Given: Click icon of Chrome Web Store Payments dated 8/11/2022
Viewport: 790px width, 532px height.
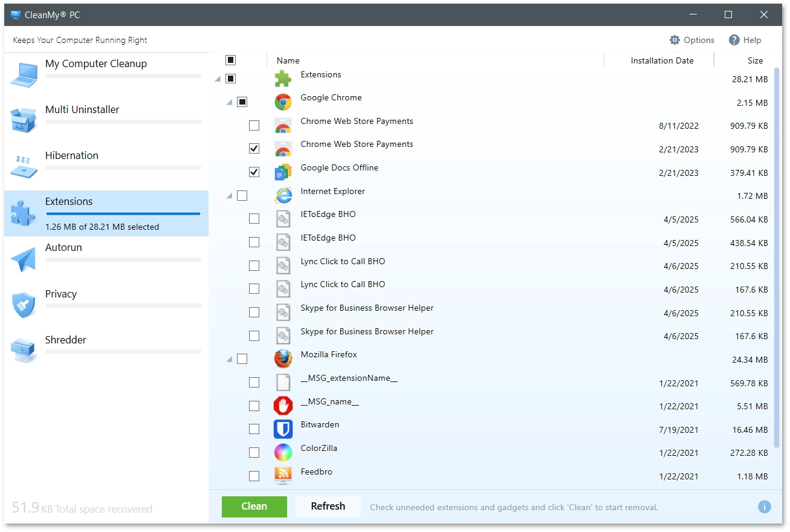Looking at the screenshot, I should [x=283, y=126].
